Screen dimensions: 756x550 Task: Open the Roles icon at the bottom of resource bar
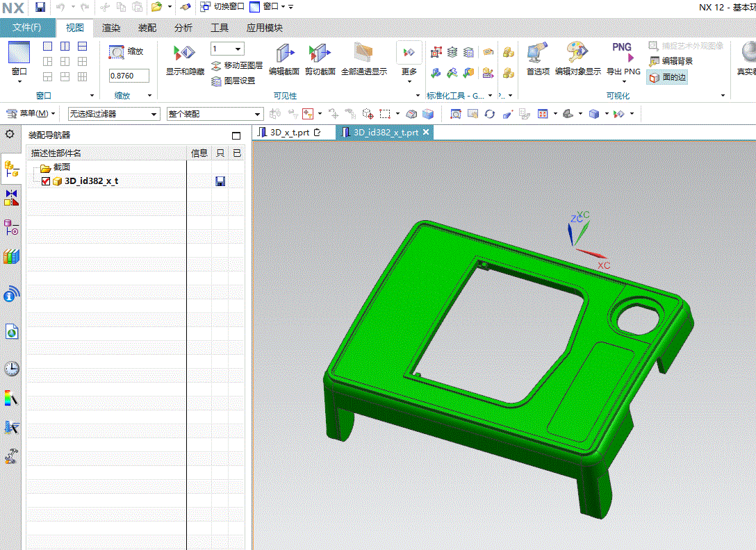[12, 456]
